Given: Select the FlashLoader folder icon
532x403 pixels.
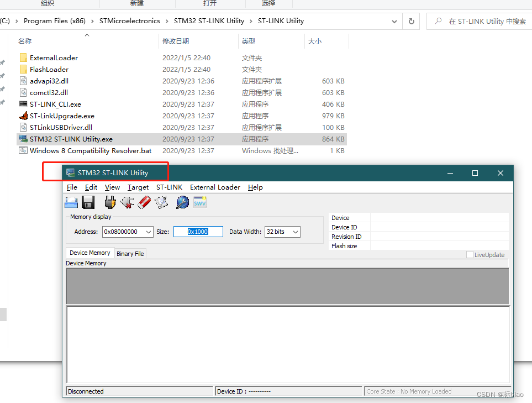Looking at the screenshot, I should click(x=23, y=69).
